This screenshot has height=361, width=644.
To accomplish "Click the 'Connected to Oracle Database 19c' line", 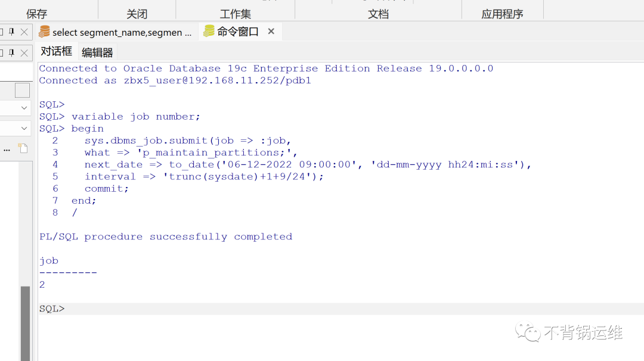I will click(x=266, y=69).
